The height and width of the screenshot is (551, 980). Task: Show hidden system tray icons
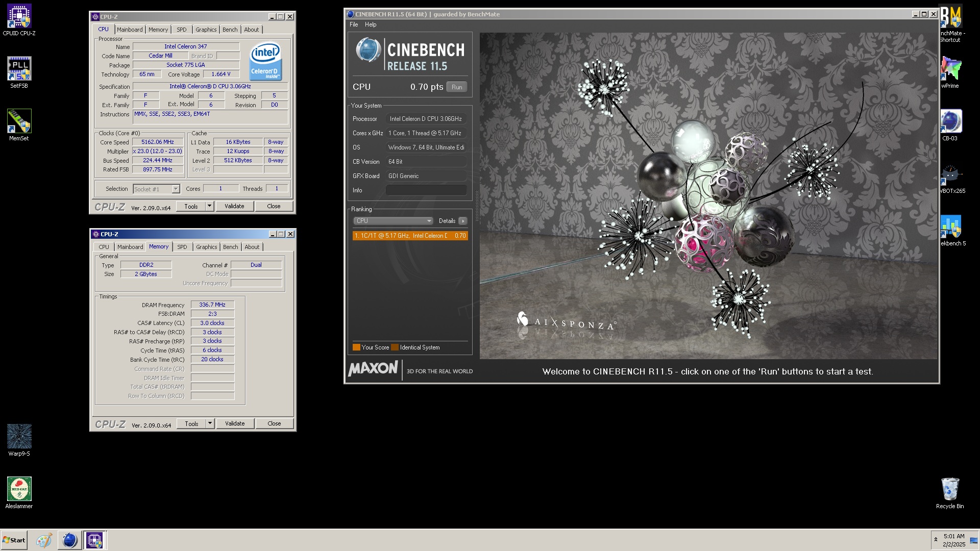pos(936,540)
